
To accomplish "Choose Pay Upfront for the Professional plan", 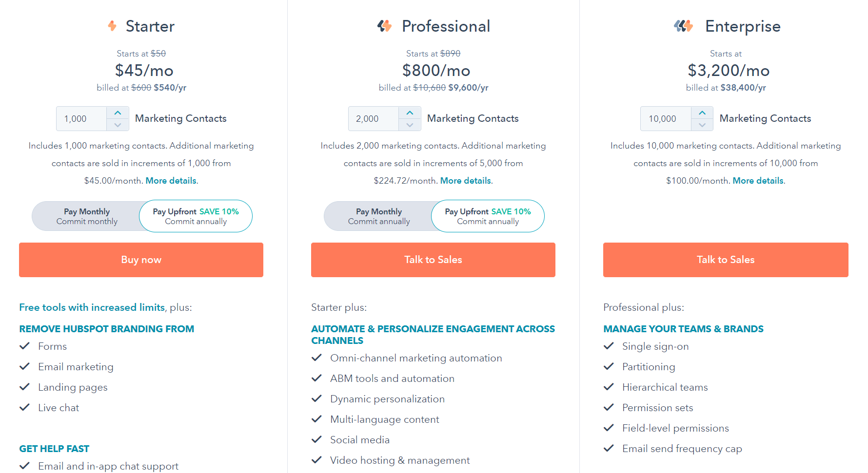I will coord(488,216).
